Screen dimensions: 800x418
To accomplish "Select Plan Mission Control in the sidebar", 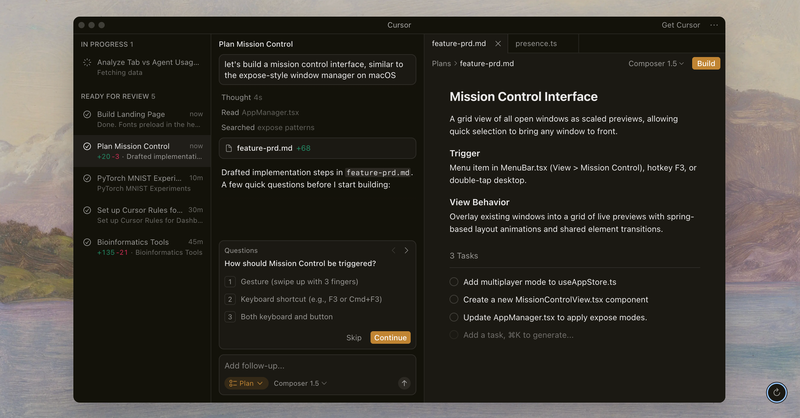I will [142, 151].
